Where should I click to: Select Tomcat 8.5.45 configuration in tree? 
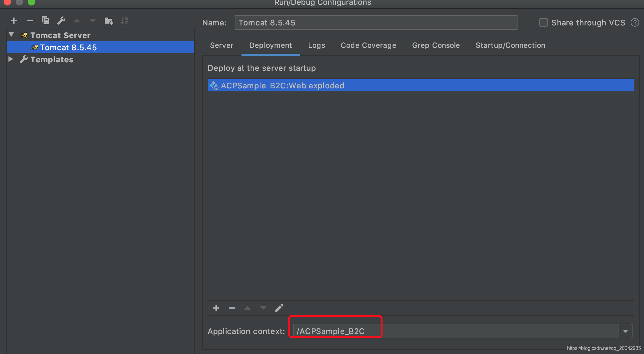coord(68,48)
